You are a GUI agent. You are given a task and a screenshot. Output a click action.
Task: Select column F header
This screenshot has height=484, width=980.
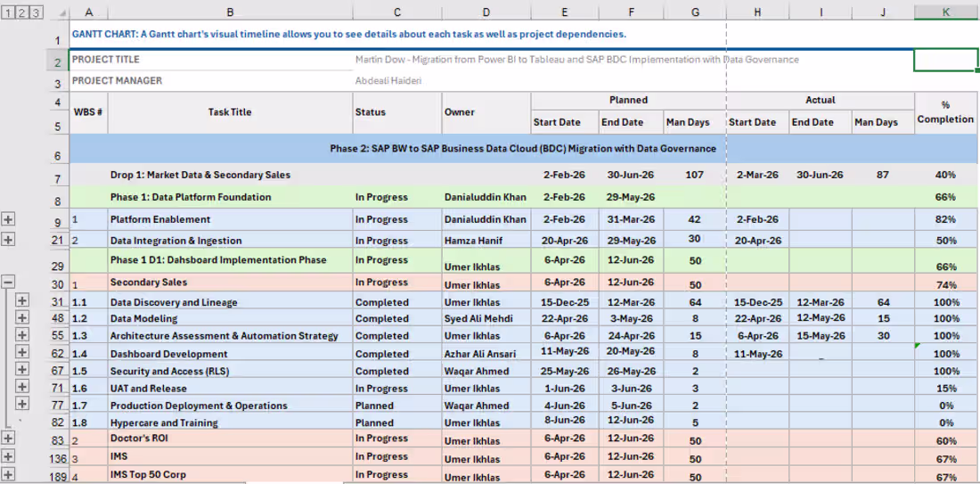click(x=631, y=12)
